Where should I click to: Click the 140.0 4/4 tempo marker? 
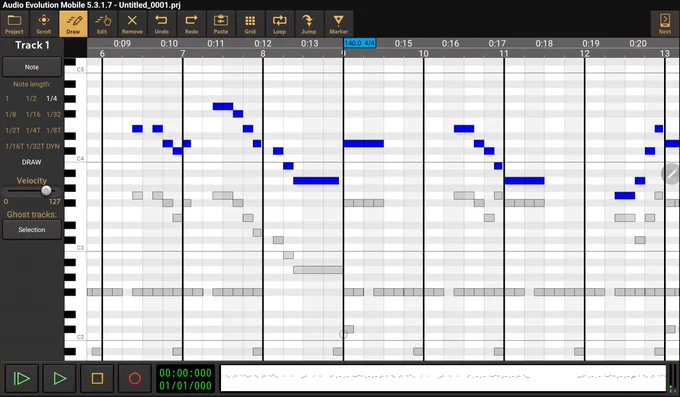[x=360, y=43]
